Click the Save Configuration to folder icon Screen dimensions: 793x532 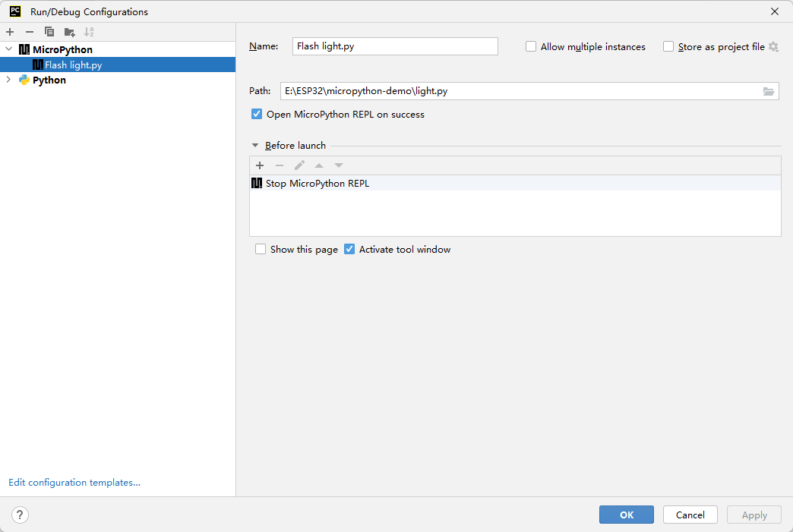click(x=69, y=32)
